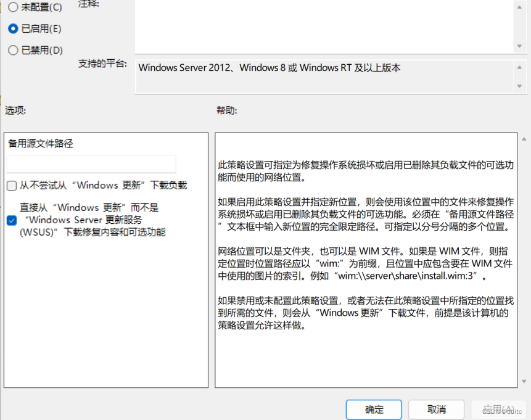Click help paragraph starting 如果启用此策略设置
The width and height of the screenshot is (531, 420).
[366, 214]
